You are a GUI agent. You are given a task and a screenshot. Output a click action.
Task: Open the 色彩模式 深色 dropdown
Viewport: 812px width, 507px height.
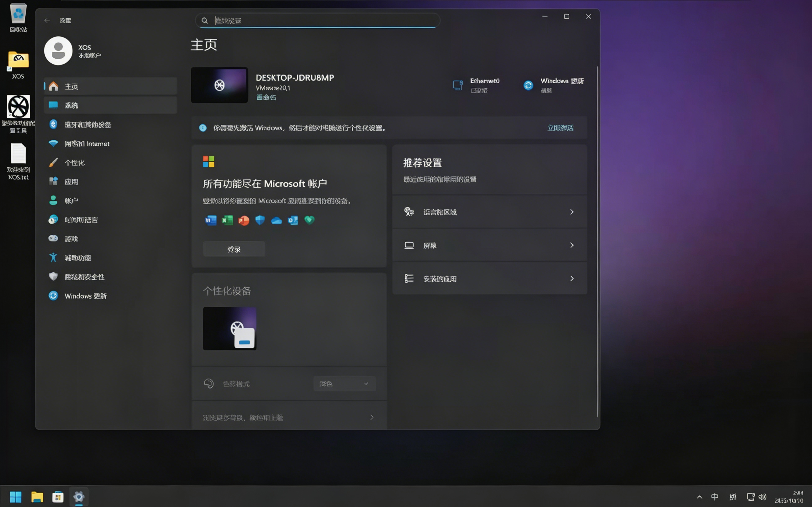pyautogui.click(x=345, y=384)
